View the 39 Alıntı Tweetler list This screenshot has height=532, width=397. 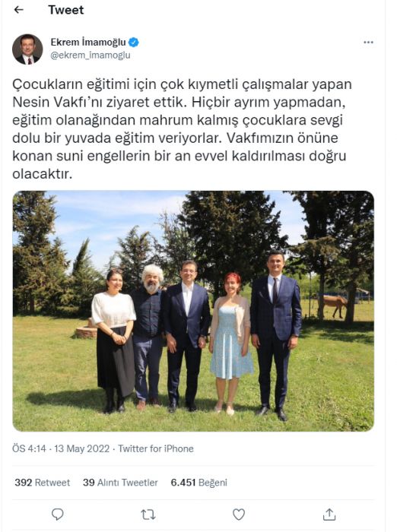tap(120, 483)
